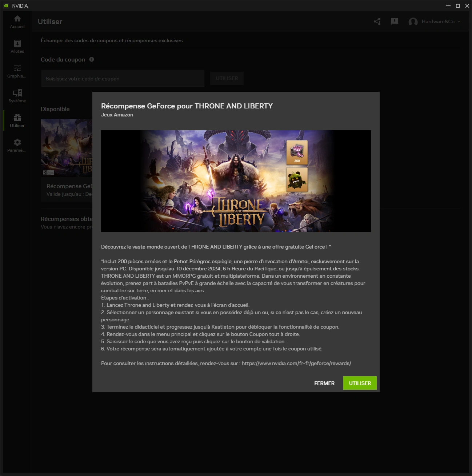Click the grayed UTILISER coupon button

(227, 78)
